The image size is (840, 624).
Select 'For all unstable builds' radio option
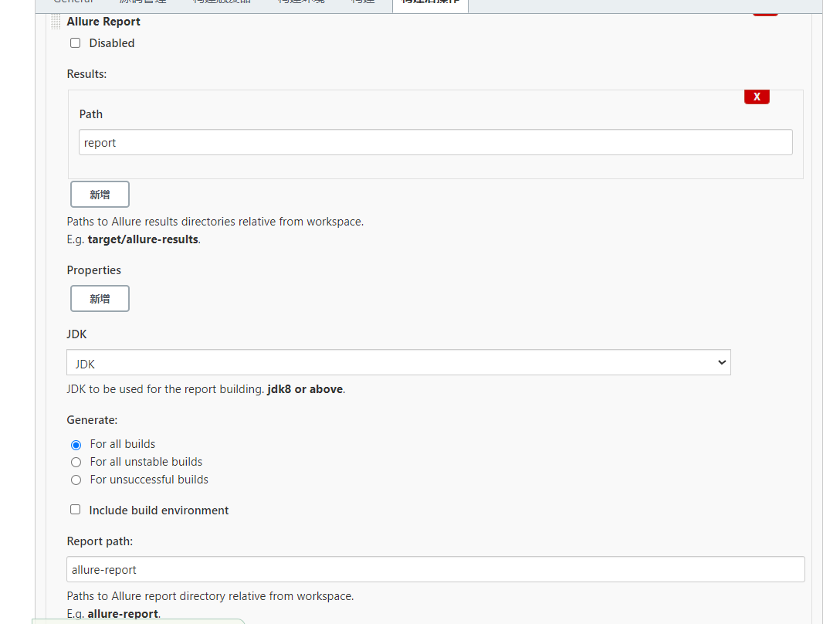coord(76,462)
